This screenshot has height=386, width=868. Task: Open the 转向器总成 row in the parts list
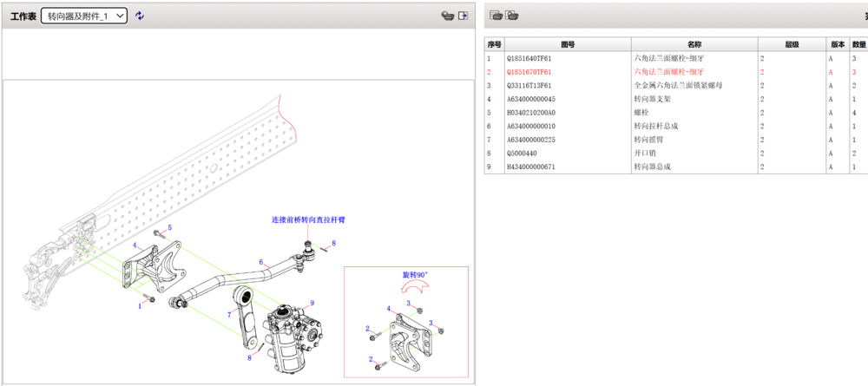pyautogui.click(x=655, y=167)
